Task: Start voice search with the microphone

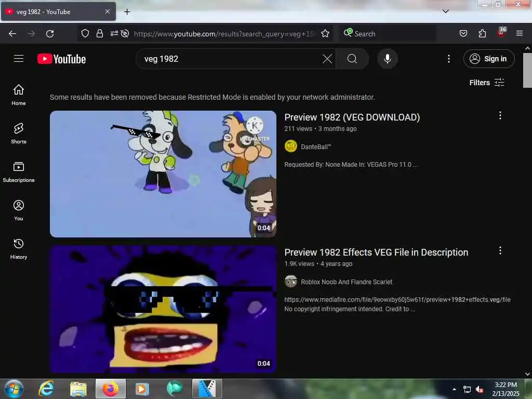Action: [388, 59]
